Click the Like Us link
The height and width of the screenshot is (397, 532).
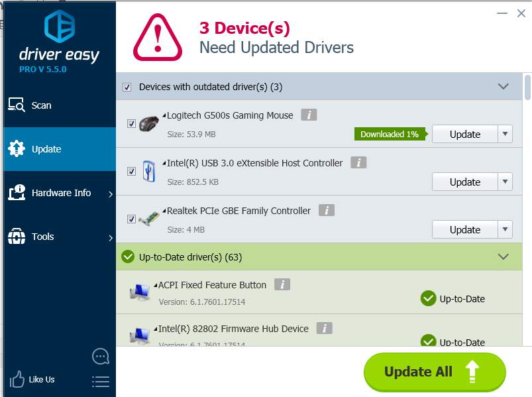(41, 379)
